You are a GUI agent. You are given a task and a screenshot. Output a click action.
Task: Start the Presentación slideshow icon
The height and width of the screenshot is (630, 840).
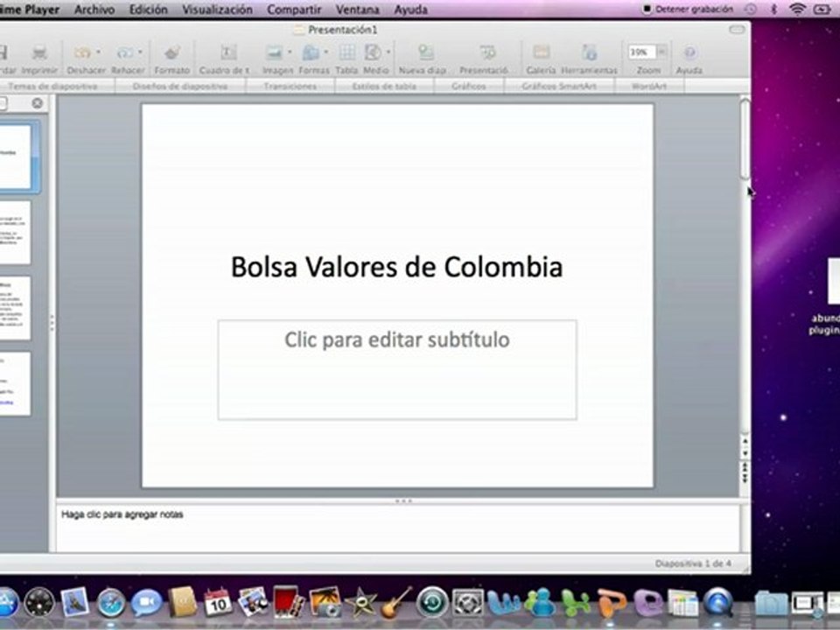[x=487, y=52]
